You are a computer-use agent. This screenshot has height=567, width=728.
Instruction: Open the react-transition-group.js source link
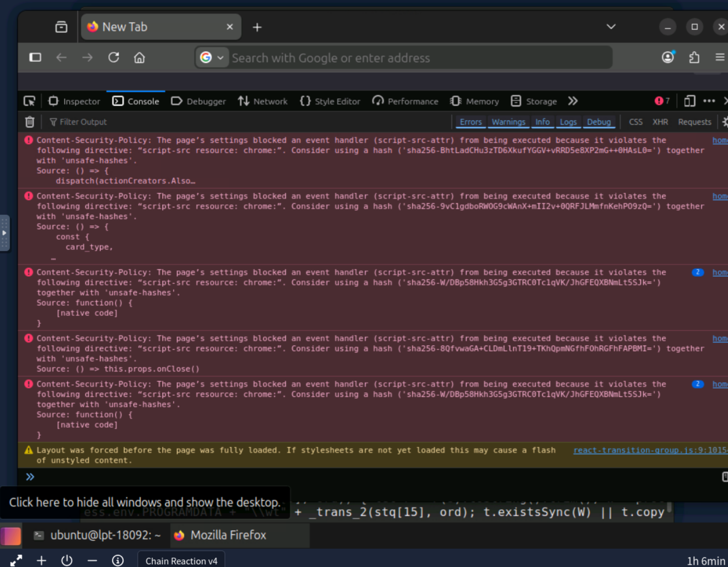point(651,450)
